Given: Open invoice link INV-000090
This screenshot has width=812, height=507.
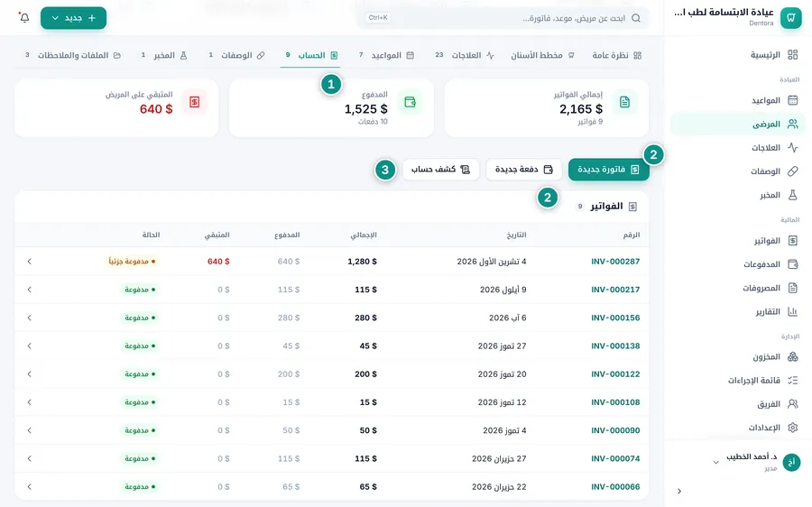Looking at the screenshot, I should [x=615, y=430].
